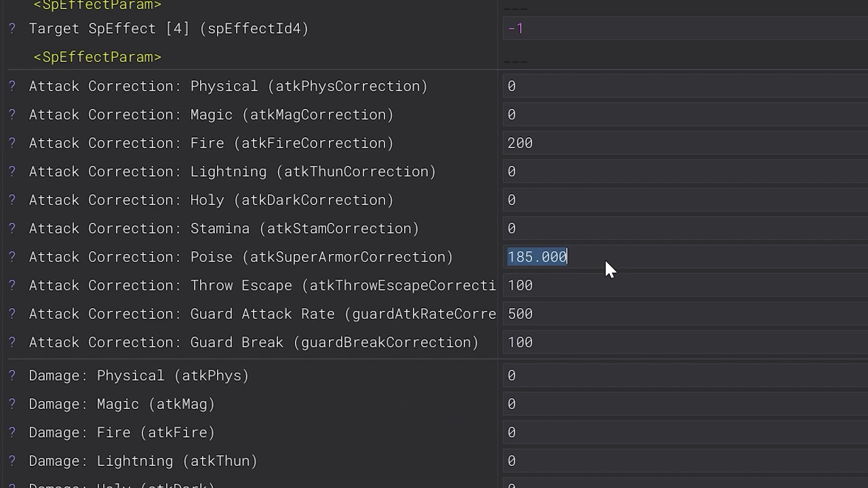Open lower SpEffectParam reference link
The image size is (868, 488).
[97, 57]
